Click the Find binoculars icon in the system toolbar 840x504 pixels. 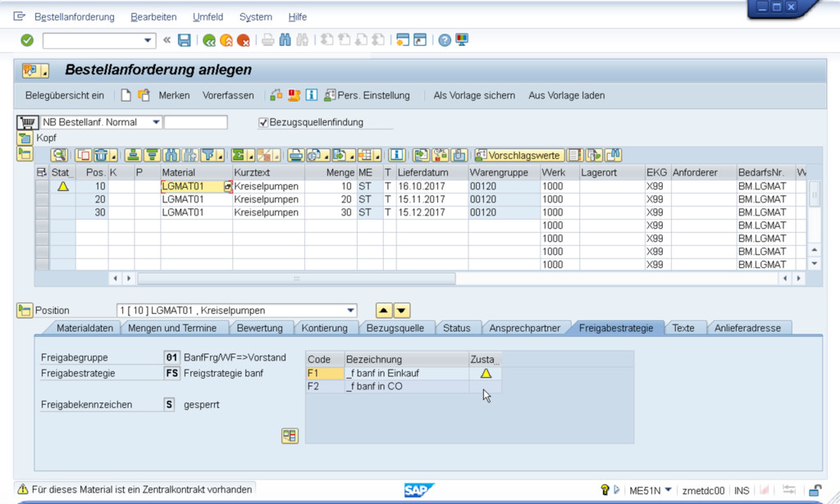pos(285,40)
